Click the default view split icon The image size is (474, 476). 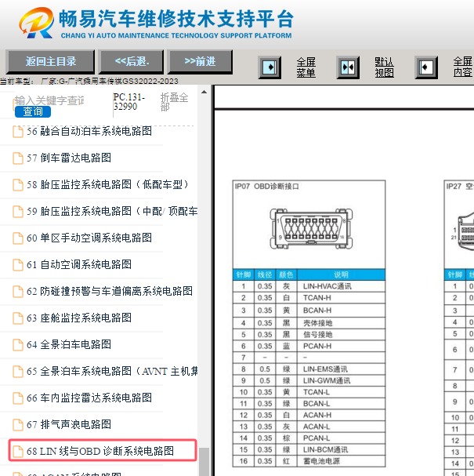coord(348,67)
